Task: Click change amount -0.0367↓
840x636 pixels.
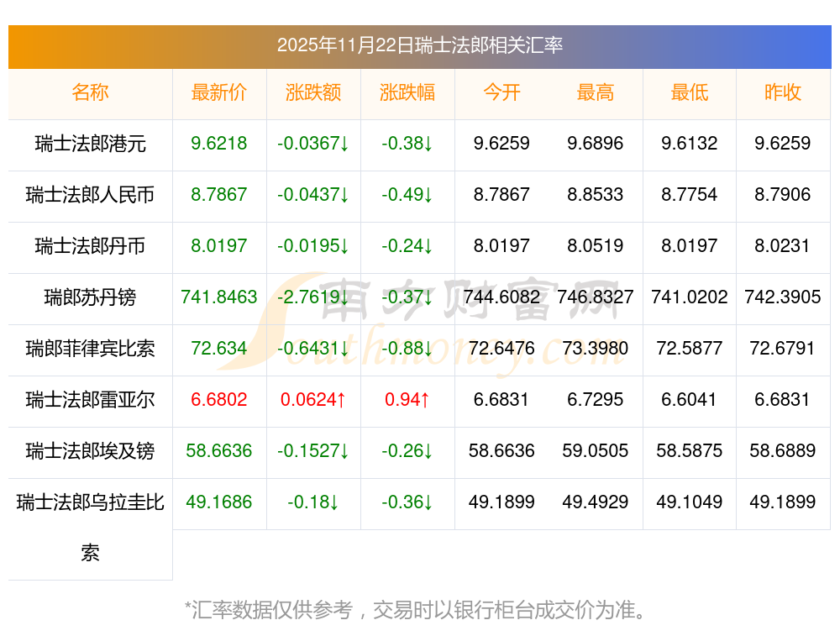Action: point(313,143)
